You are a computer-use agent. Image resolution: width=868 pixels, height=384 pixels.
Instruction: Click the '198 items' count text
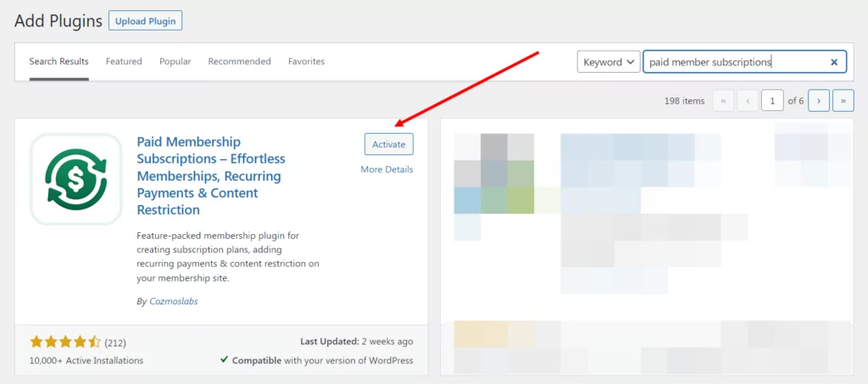point(684,101)
